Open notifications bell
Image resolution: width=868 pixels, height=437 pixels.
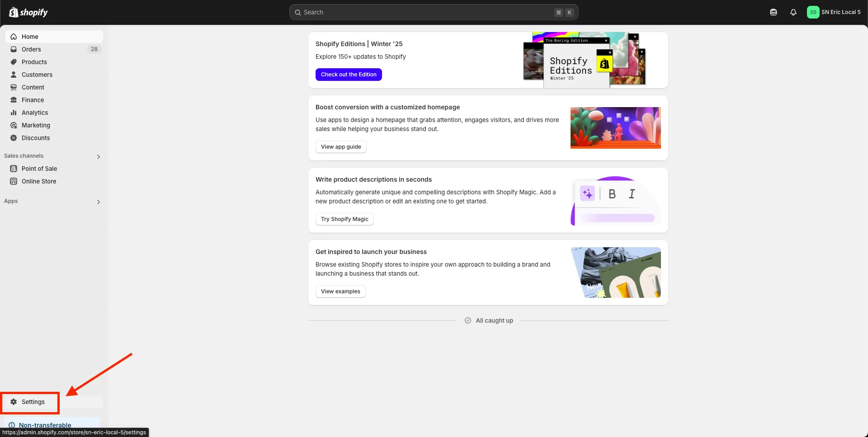tap(793, 12)
